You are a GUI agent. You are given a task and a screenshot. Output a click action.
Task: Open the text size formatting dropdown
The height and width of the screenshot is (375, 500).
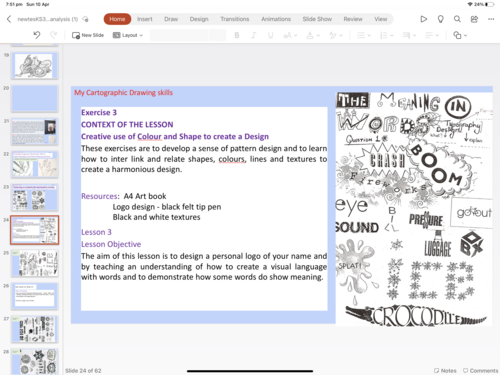290,35
